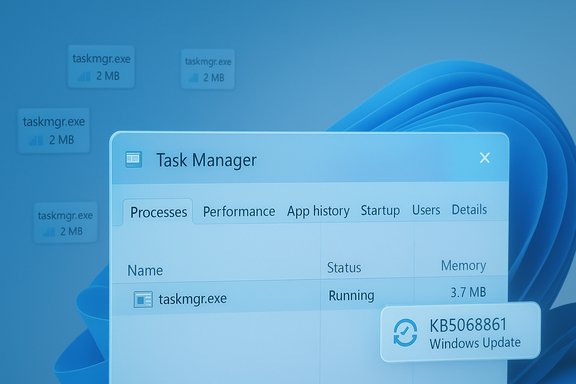This screenshot has width=576, height=384.
Task: Click the Windows Update notification label
Action: (x=475, y=343)
